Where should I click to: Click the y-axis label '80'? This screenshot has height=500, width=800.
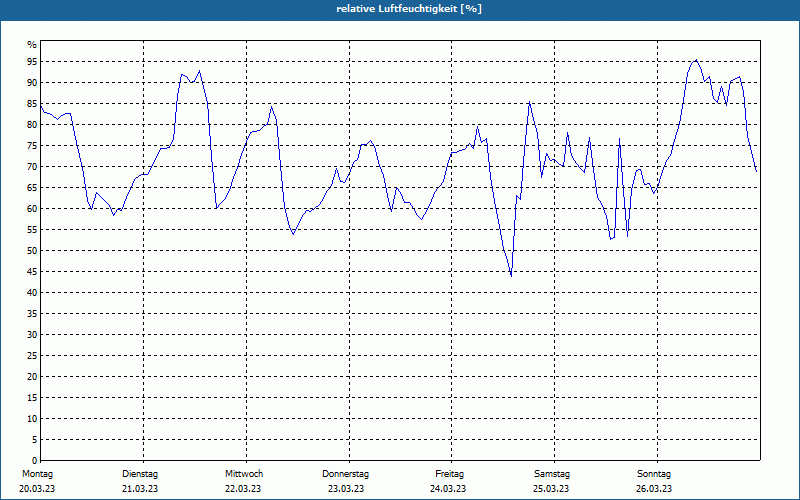tap(32, 124)
